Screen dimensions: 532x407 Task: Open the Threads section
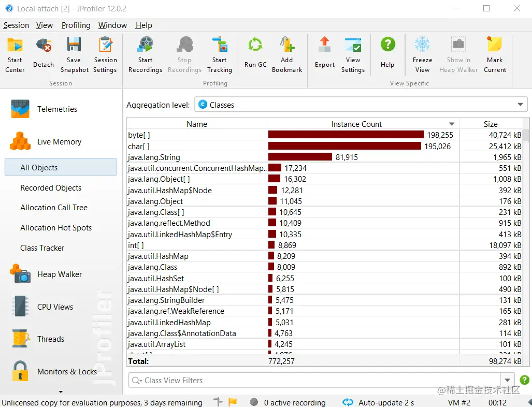38,339
